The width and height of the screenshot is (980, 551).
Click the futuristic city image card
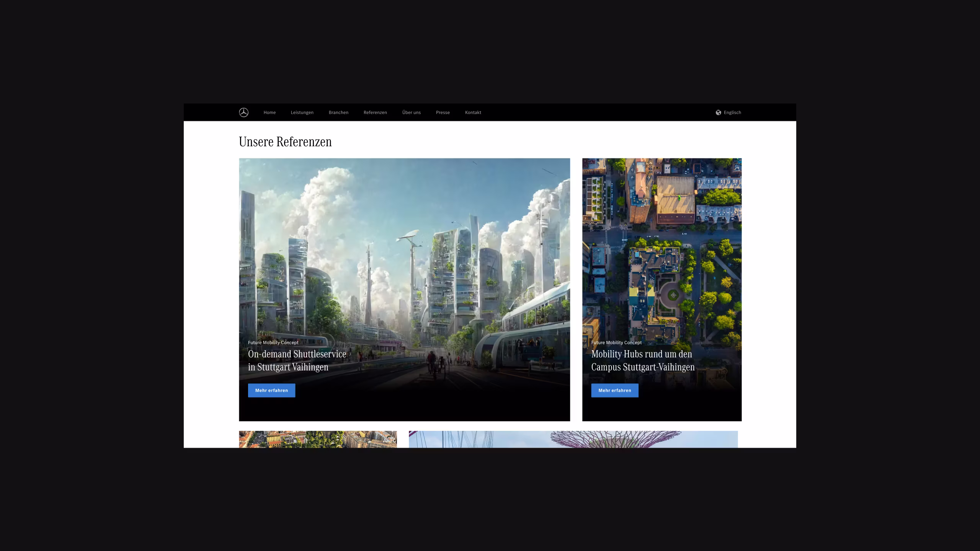click(404, 249)
